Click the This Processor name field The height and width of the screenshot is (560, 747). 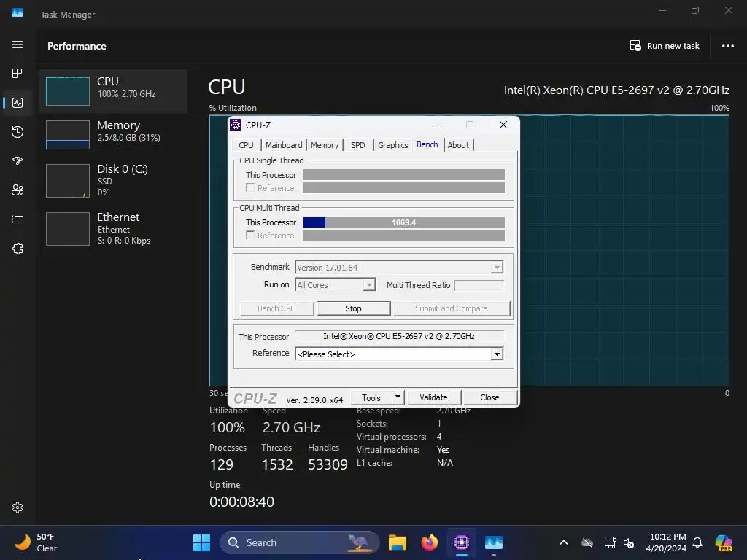point(399,336)
